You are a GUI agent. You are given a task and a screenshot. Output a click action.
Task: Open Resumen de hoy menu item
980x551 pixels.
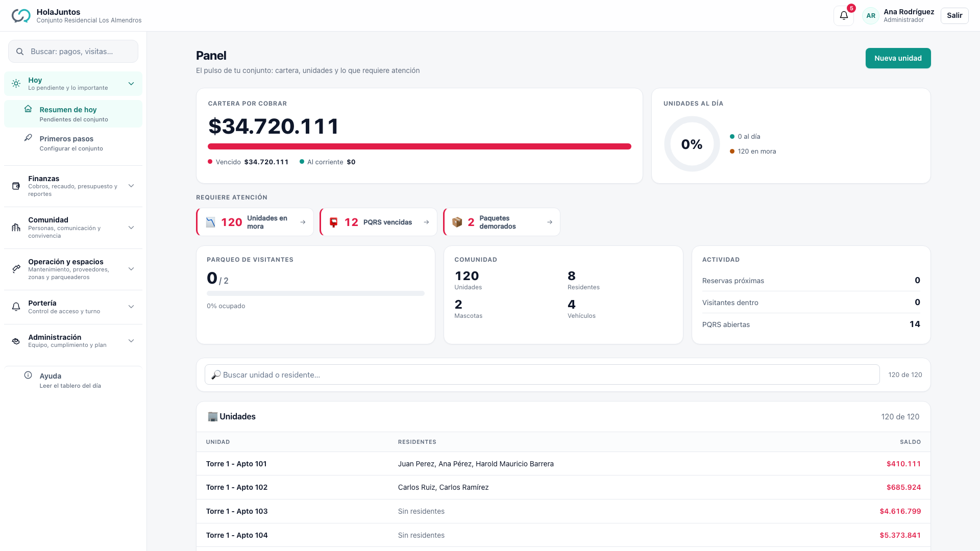pos(73,114)
